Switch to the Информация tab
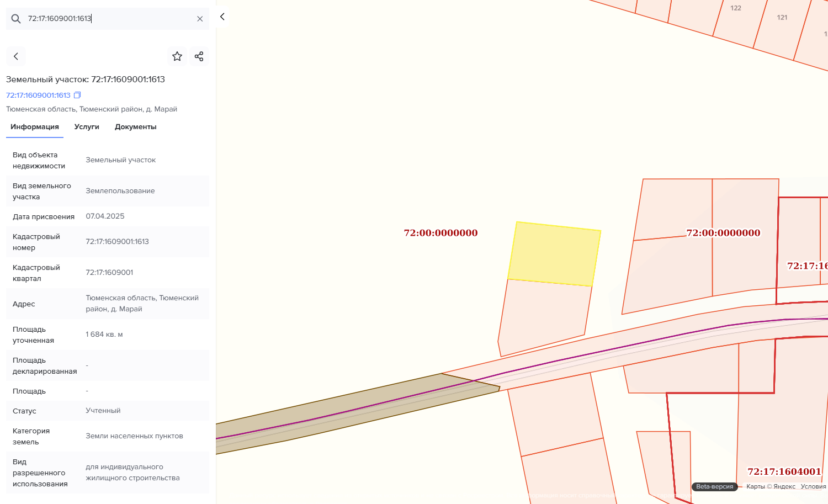The height and width of the screenshot is (504, 828). 34,127
